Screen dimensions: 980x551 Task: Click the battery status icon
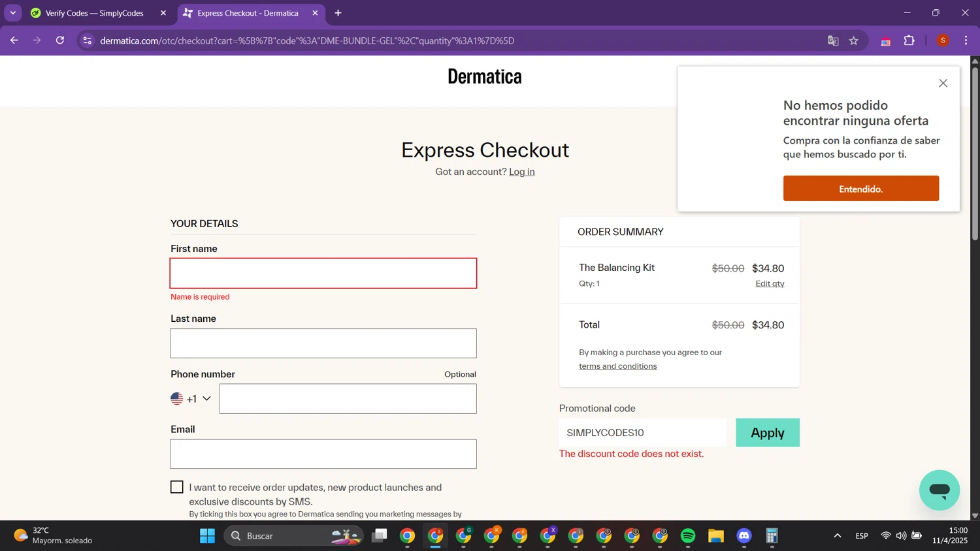[917, 536]
